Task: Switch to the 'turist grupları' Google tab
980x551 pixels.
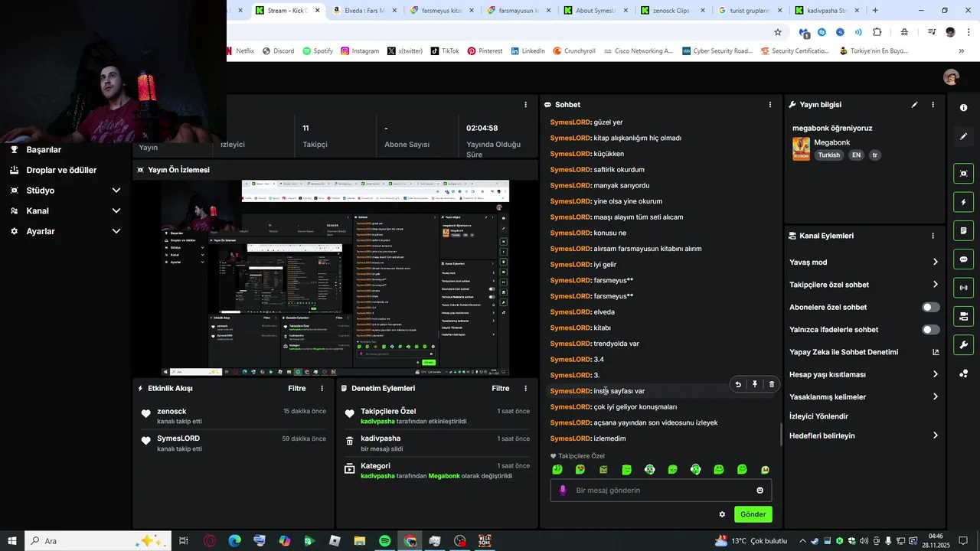Action: coord(750,11)
